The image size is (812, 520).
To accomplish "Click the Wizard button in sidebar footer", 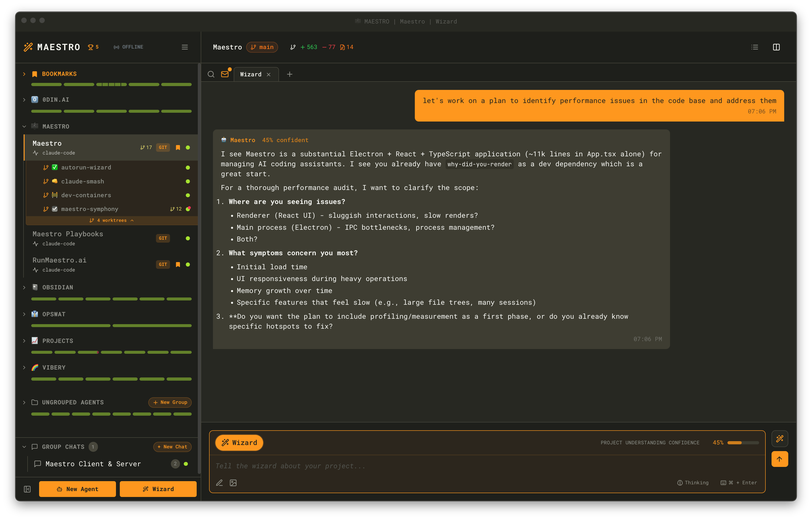I will point(158,489).
